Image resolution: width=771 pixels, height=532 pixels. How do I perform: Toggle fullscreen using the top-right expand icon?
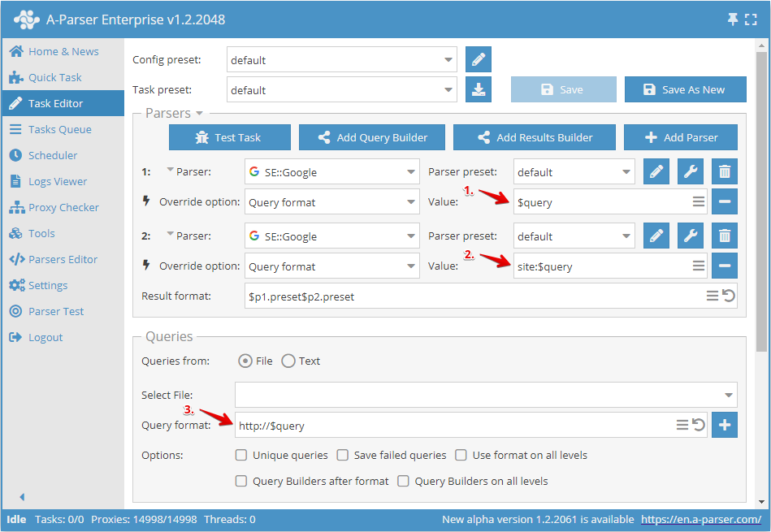(x=751, y=19)
